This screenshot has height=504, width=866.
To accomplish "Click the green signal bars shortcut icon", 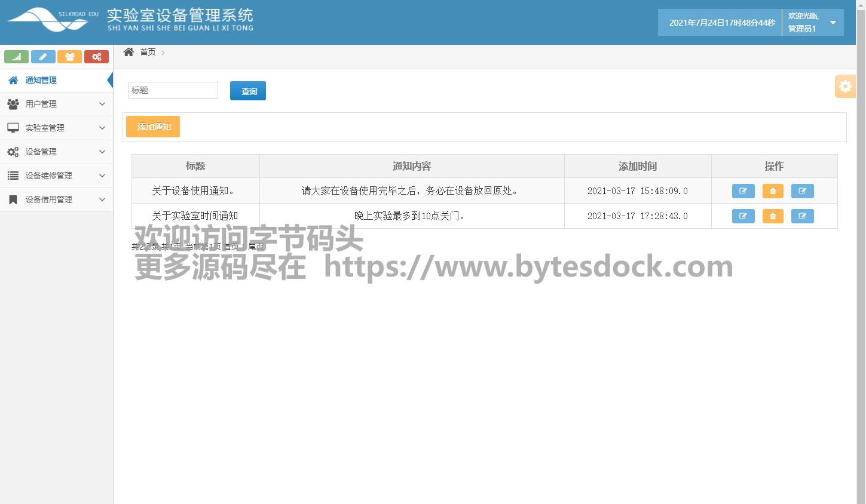I will click(x=16, y=57).
